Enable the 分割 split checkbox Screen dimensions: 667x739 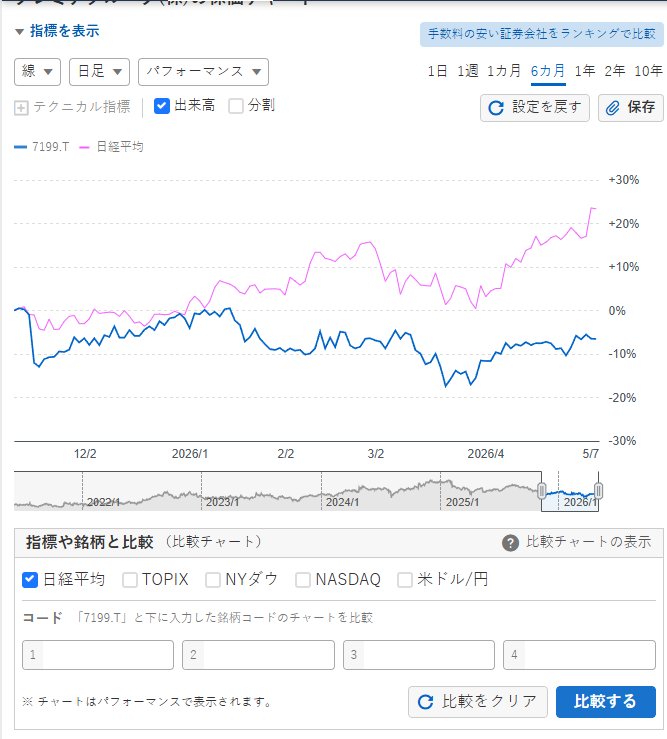pyautogui.click(x=236, y=106)
